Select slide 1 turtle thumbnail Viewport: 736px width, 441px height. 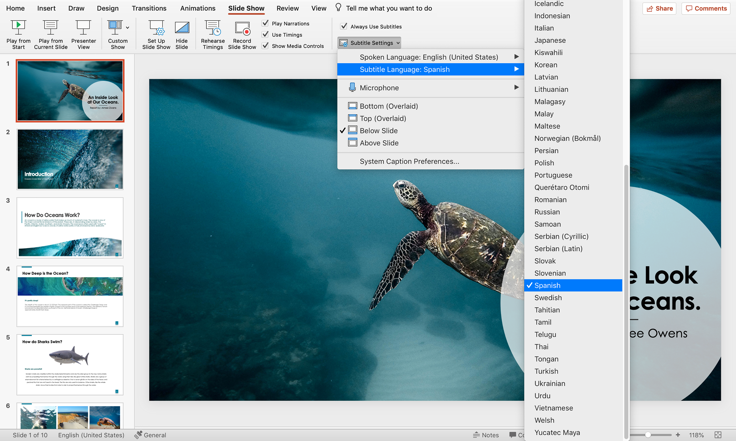coord(70,91)
